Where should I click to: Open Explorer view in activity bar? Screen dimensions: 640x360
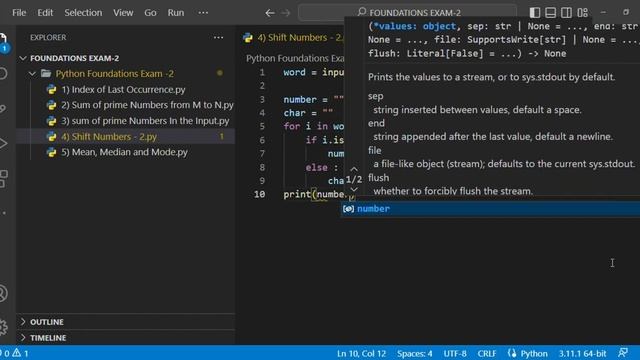(x=4, y=39)
